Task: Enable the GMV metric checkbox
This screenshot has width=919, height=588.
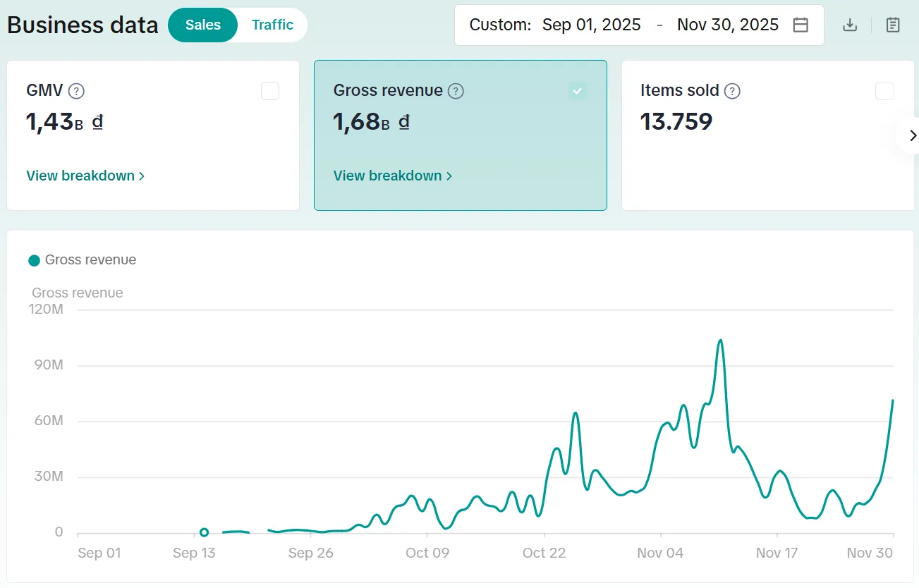Action: click(x=270, y=91)
